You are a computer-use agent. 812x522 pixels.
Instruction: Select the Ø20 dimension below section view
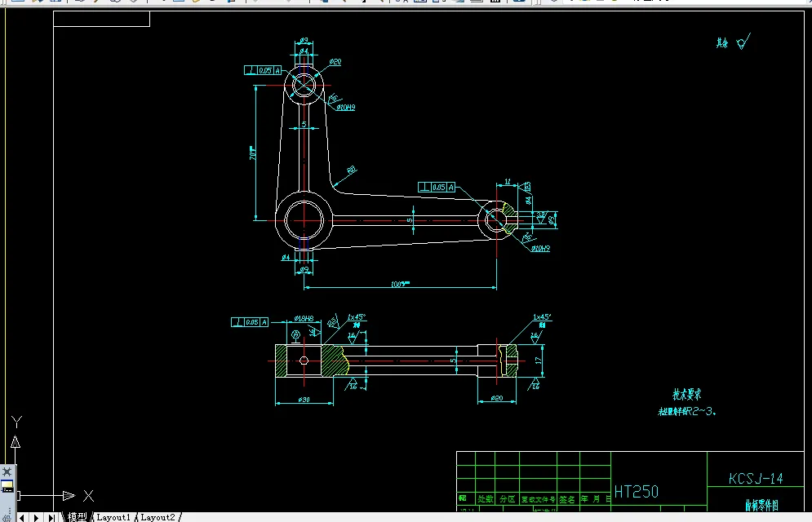point(497,398)
